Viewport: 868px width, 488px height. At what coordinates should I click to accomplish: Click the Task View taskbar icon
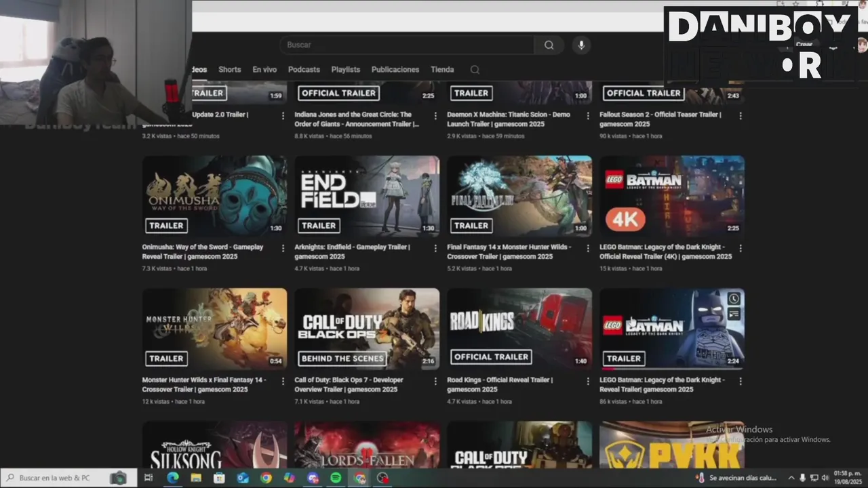149,478
